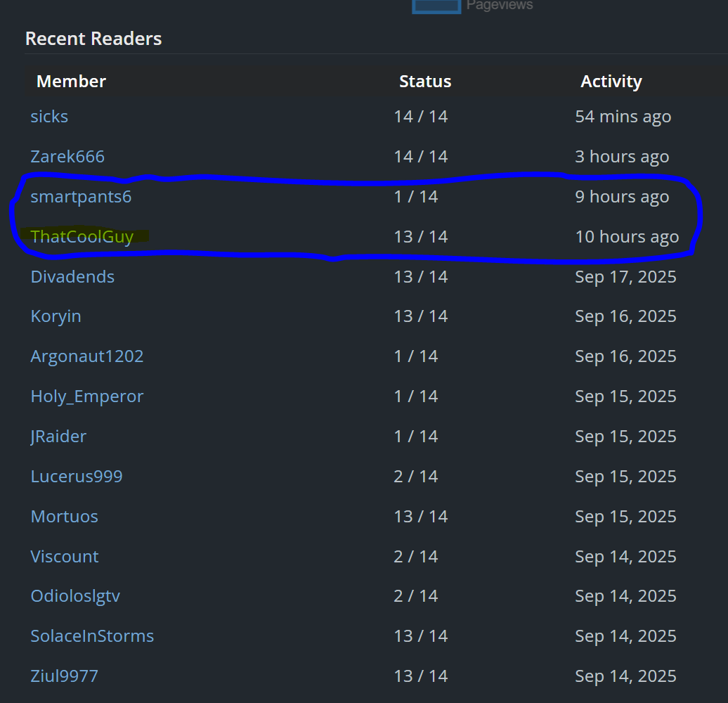Click the SolaceInStorms username

click(92, 636)
